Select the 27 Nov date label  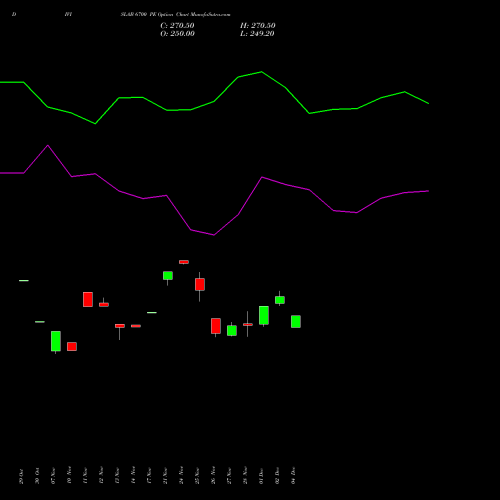229,476
